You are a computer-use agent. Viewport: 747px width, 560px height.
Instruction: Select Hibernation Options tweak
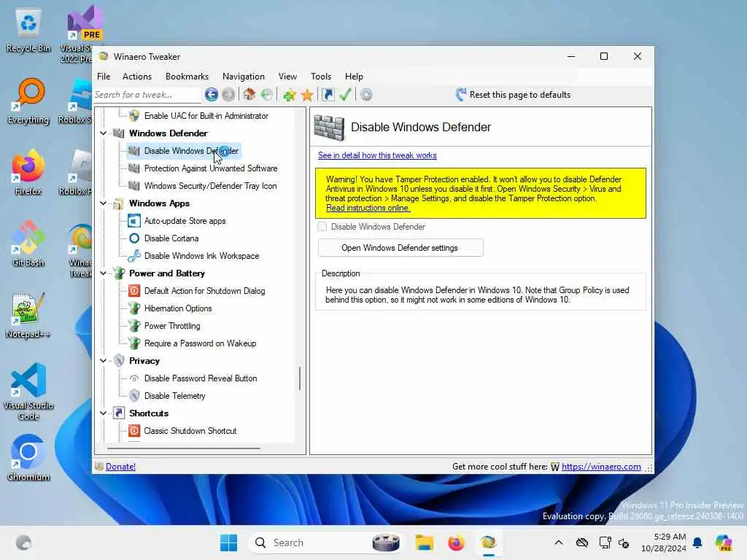click(178, 308)
